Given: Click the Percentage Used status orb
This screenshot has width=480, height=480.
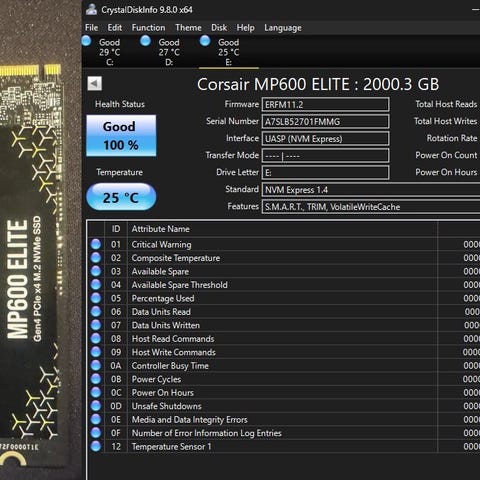Looking at the screenshot, I should 96,298.
